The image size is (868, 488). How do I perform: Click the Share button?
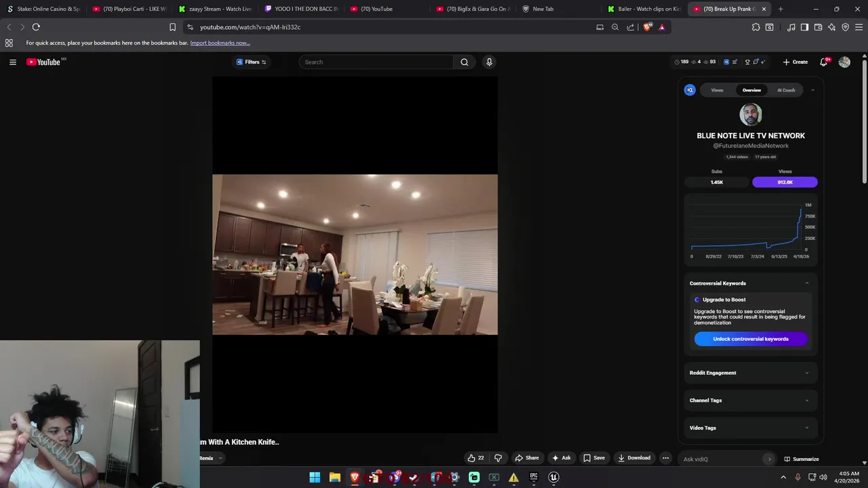[x=526, y=458]
